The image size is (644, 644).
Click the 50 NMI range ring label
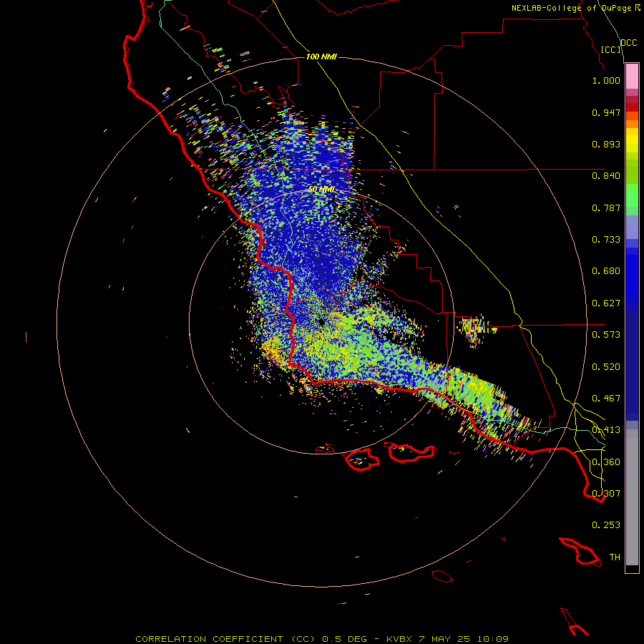(321, 190)
